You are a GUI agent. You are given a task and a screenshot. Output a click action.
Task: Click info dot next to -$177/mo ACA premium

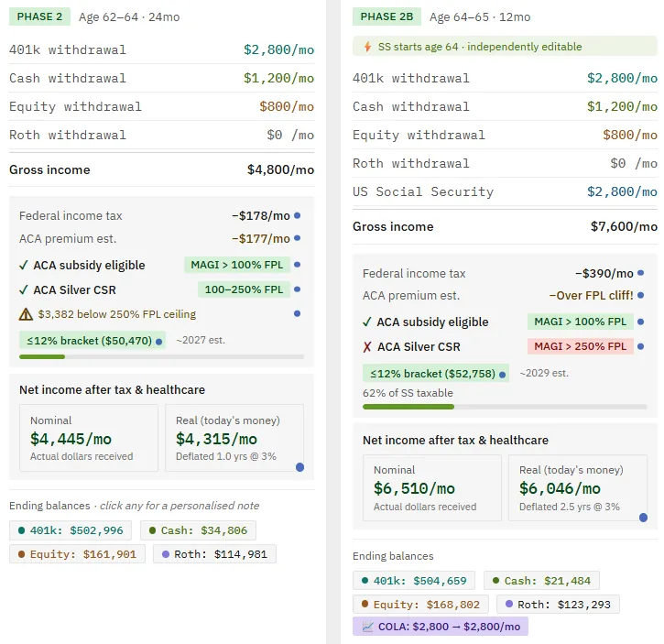[298, 238]
